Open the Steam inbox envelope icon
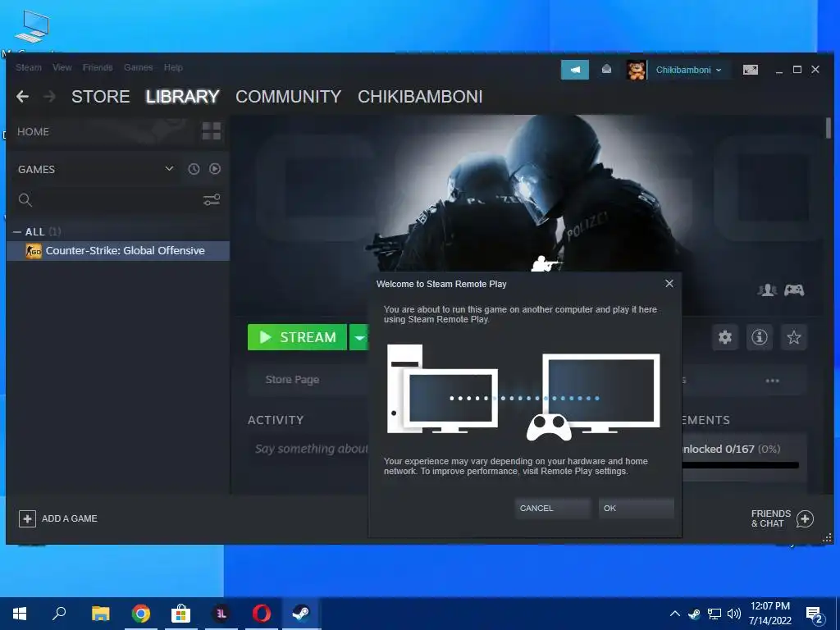The width and height of the screenshot is (840, 630). point(606,69)
